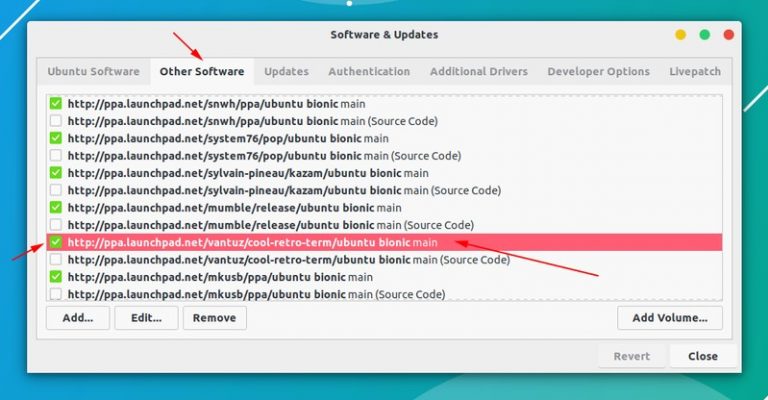Uncheck the snwh/ppa main repository checkbox
This screenshot has height=400, width=768.
(56, 103)
